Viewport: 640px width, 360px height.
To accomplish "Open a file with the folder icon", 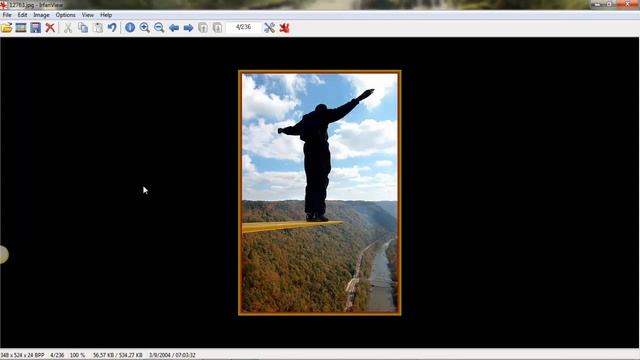I will (x=7, y=27).
